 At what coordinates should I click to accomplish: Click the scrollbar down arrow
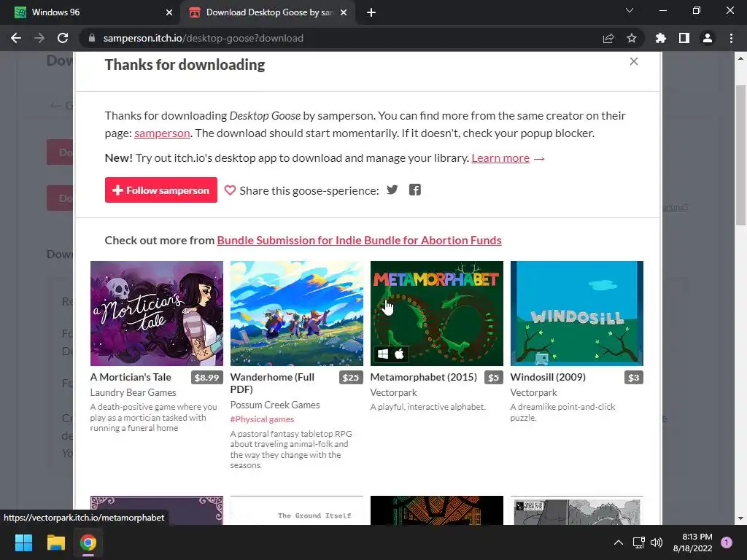pyautogui.click(x=740, y=518)
